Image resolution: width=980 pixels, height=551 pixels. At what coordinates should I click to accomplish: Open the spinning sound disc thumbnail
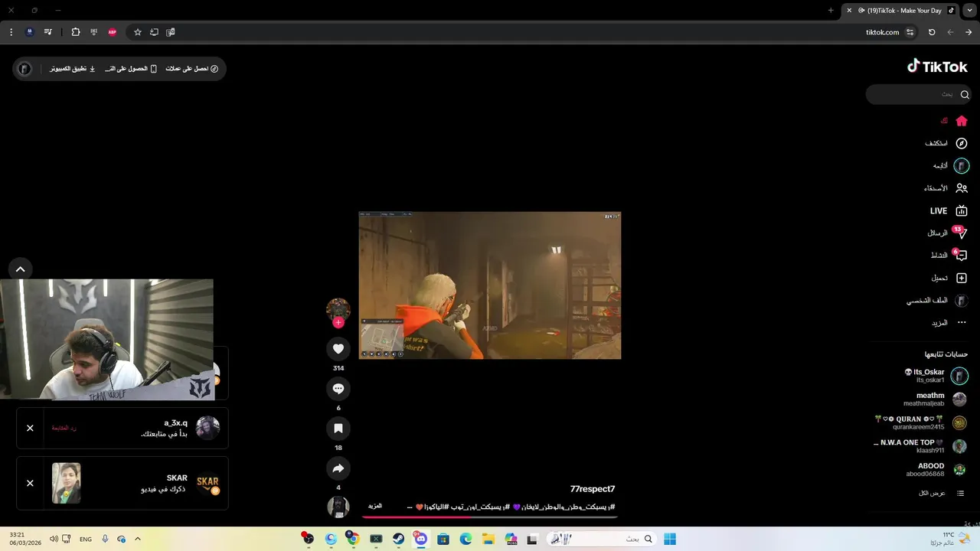click(338, 507)
